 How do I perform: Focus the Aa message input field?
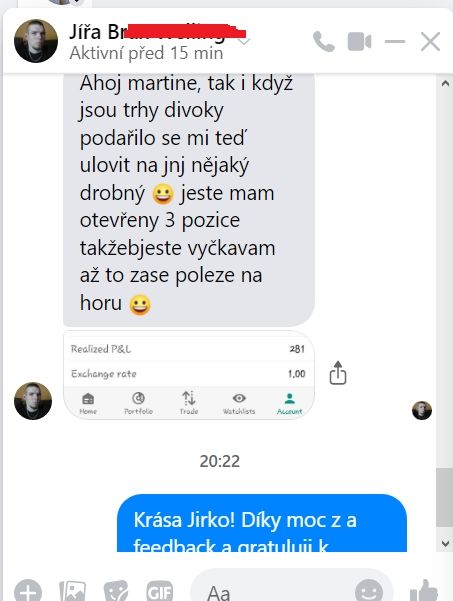point(274,591)
